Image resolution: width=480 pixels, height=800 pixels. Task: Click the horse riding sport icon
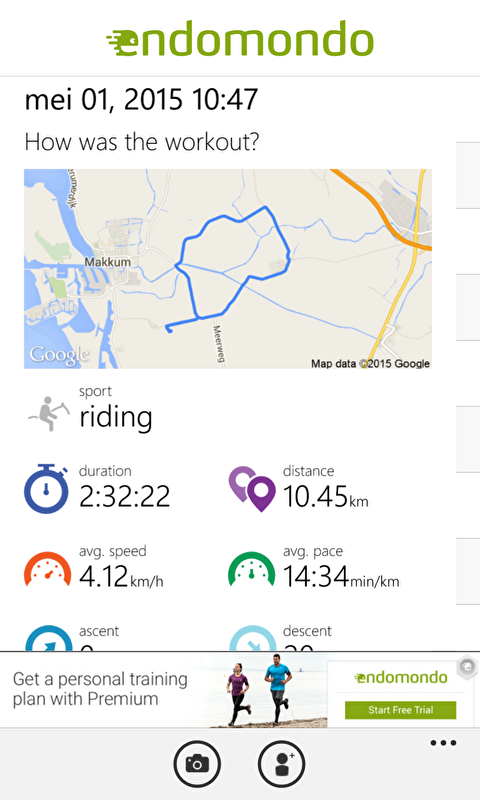48,413
